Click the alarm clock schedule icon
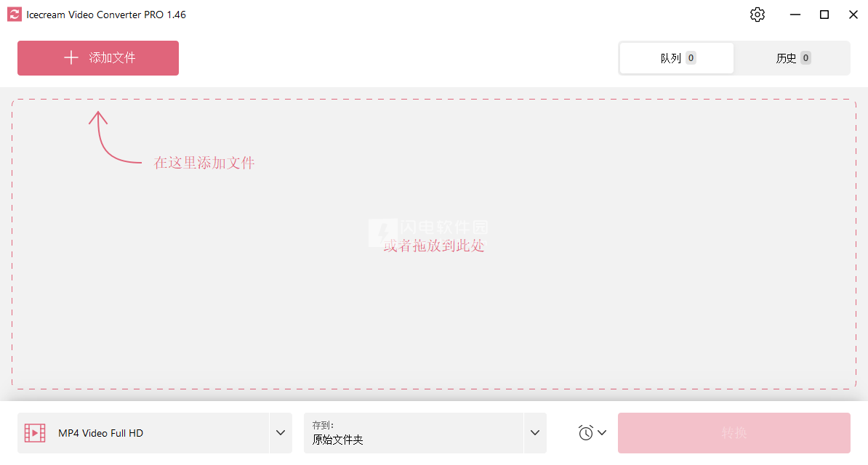 [x=586, y=432]
